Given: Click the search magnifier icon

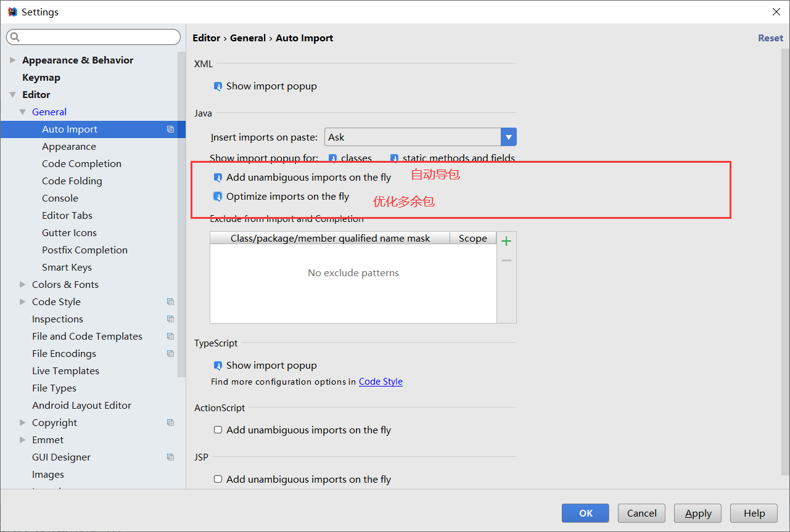Looking at the screenshot, I should (x=15, y=38).
